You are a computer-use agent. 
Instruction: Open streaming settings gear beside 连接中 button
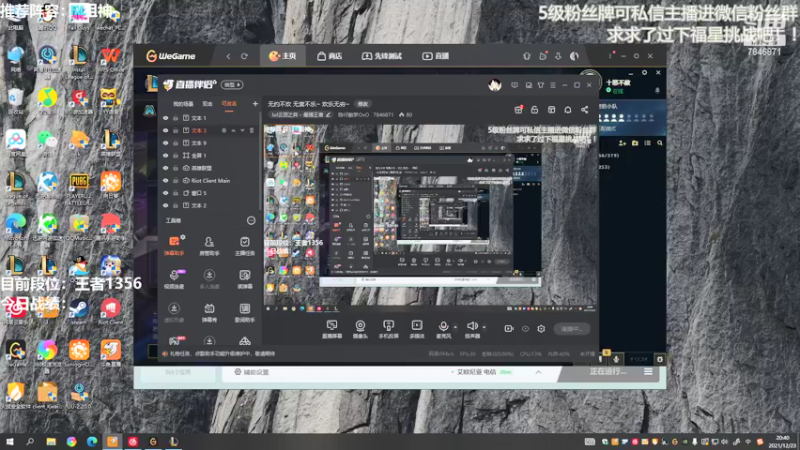tap(541, 329)
